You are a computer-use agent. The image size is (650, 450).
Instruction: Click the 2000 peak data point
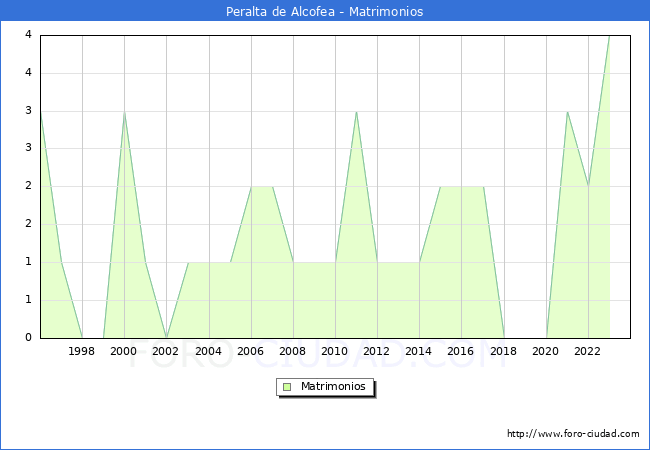(x=124, y=111)
